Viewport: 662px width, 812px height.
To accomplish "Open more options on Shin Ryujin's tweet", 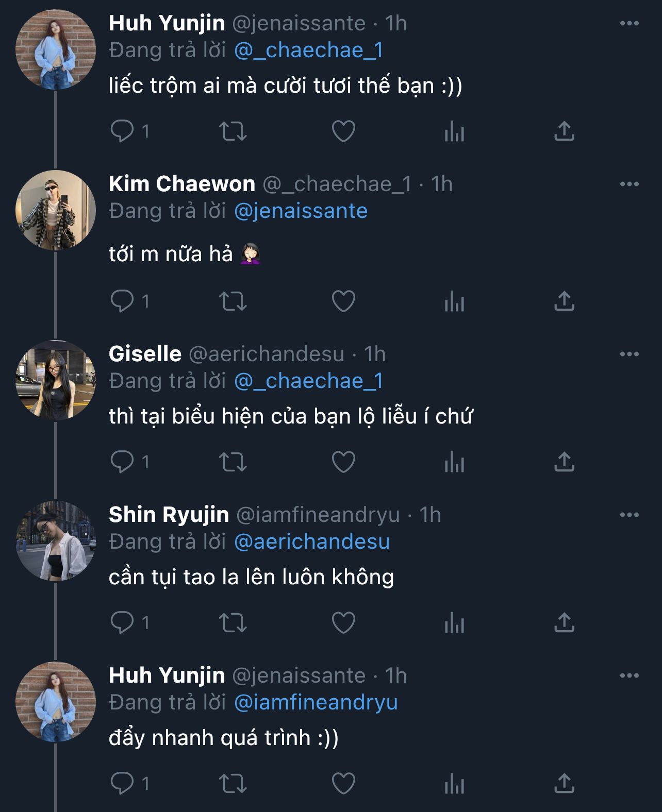I will tap(629, 515).
